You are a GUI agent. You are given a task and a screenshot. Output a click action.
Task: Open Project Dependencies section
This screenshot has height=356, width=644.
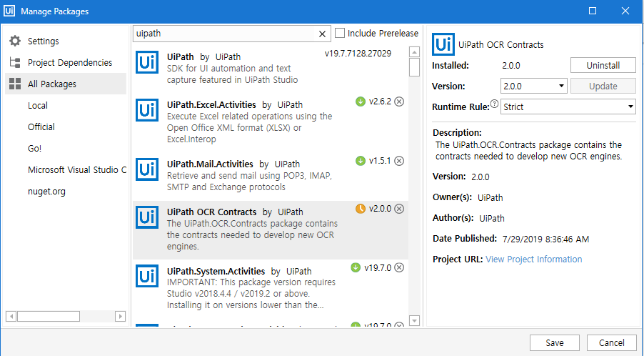pyautogui.click(x=70, y=62)
